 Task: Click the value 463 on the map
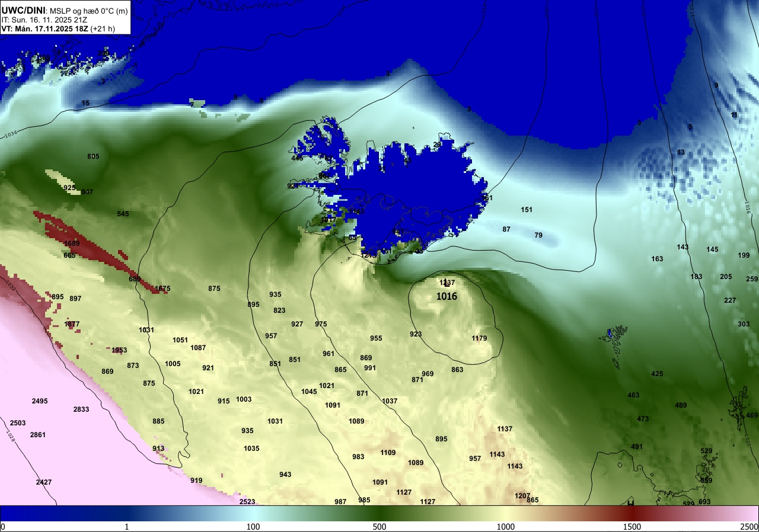(633, 395)
